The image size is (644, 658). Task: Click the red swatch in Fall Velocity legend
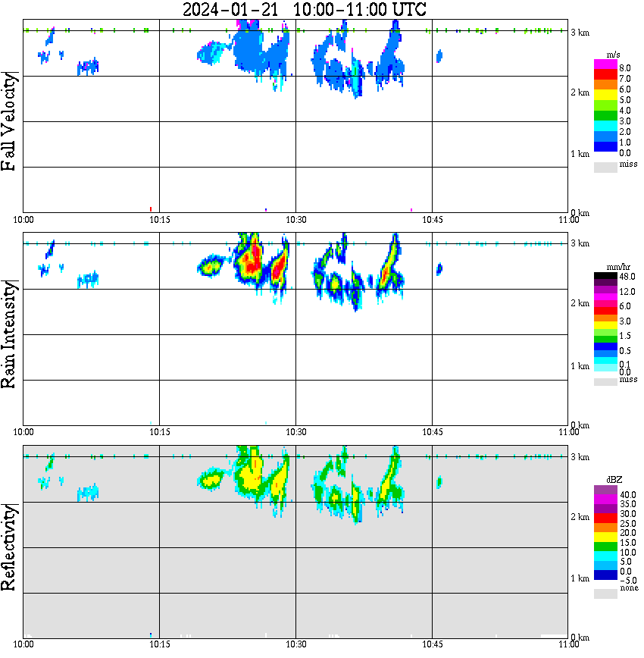605,74
